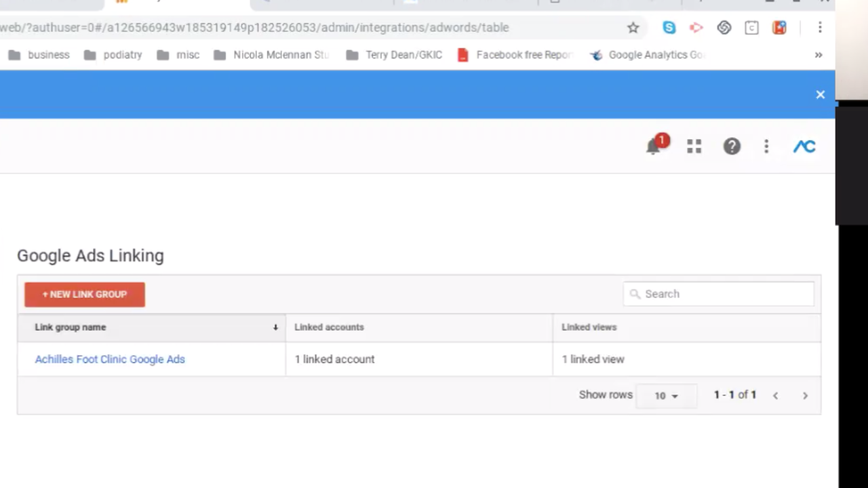Click the '1 - 1 of 1' pagination text
The image size is (868, 488).
[734, 395]
